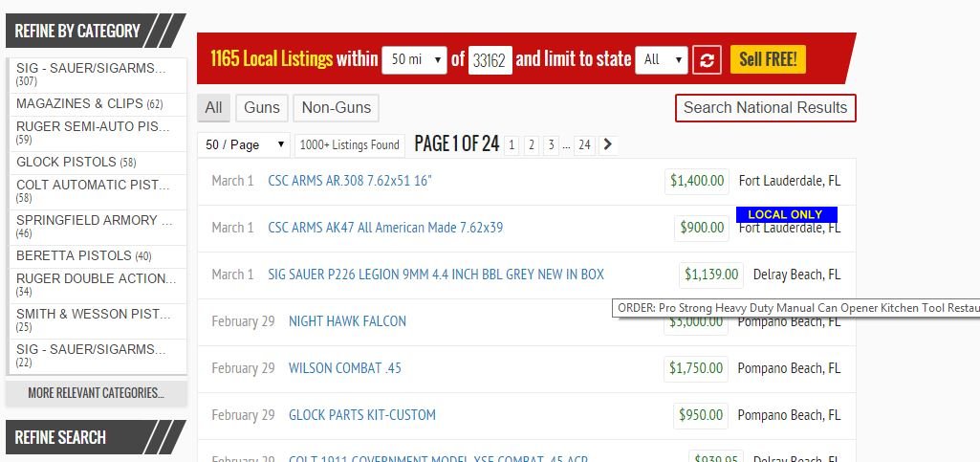Open SIG SAUER P226 LEGION listing
980x462 pixels.
436,275
